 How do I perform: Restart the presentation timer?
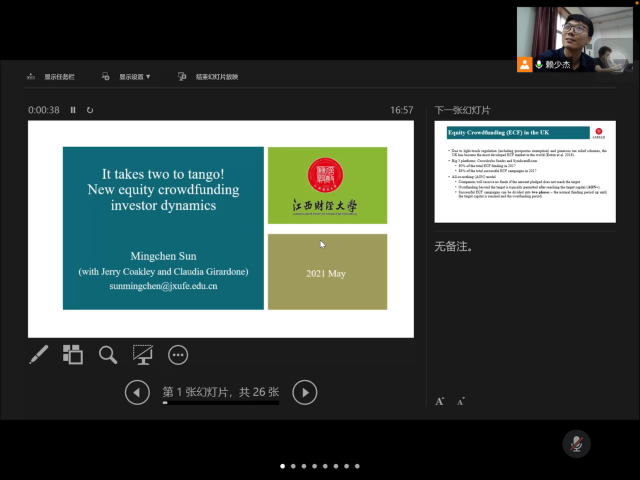(90, 110)
